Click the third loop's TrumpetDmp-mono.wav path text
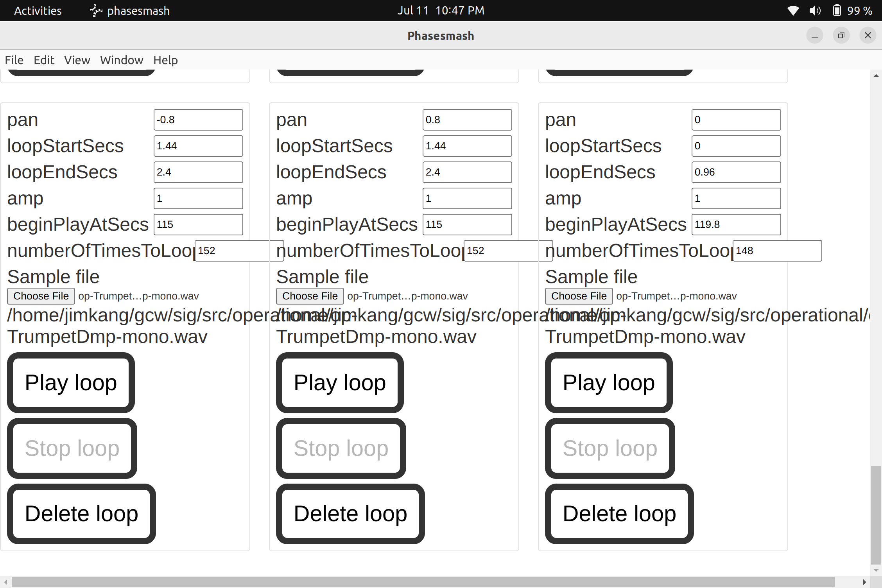 tap(645, 337)
